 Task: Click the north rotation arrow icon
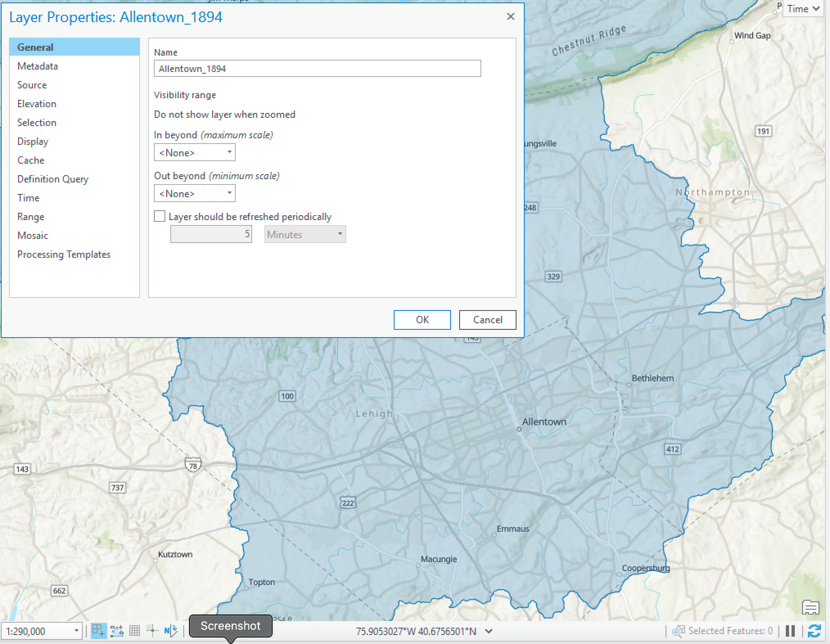click(171, 630)
